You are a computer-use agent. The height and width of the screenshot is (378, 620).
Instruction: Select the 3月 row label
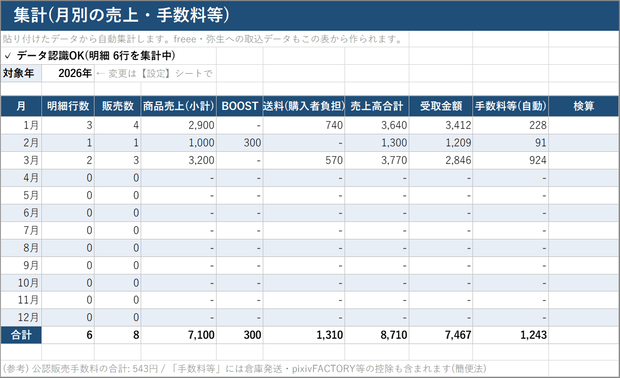click(x=21, y=160)
